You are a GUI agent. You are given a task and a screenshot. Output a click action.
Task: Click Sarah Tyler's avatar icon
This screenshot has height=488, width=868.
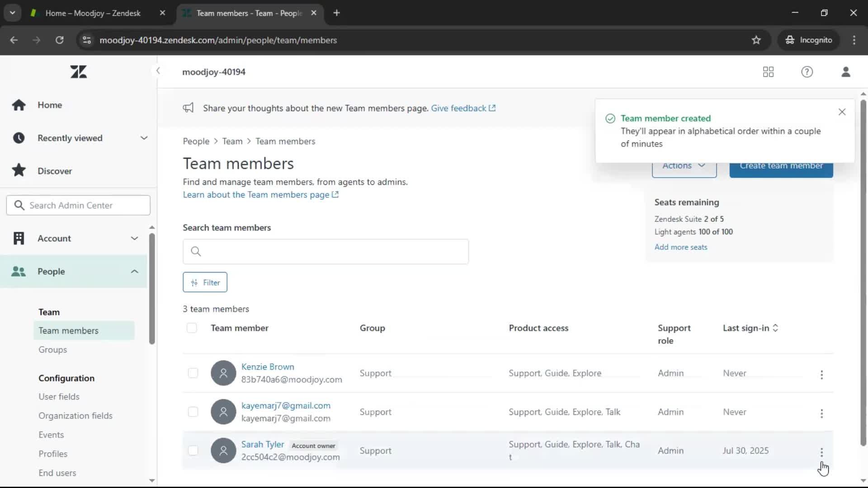coord(223,450)
